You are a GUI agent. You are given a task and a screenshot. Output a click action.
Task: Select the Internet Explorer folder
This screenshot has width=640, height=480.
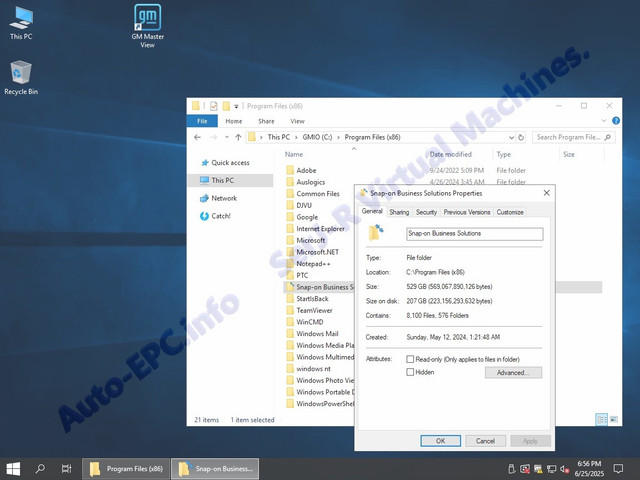pyautogui.click(x=320, y=229)
